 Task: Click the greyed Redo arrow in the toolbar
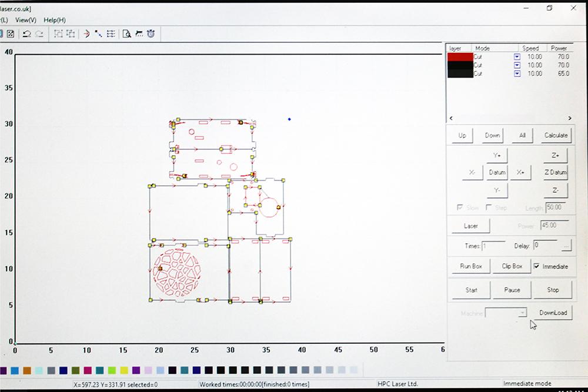tap(39, 33)
